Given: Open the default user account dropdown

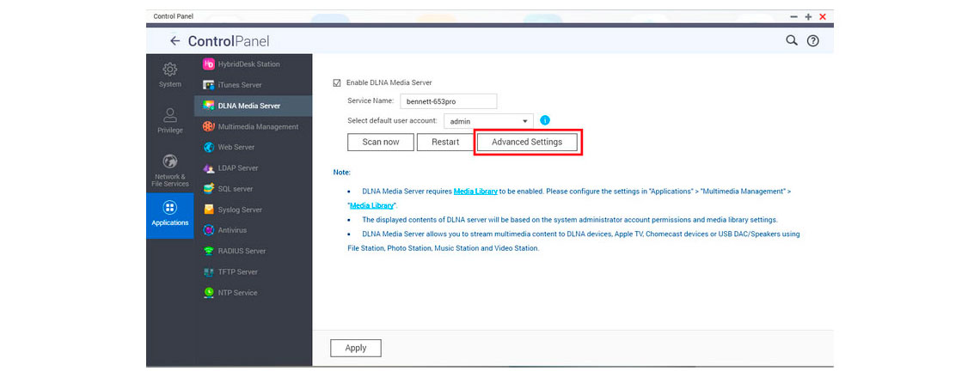Looking at the screenshot, I should pos(489,121).
